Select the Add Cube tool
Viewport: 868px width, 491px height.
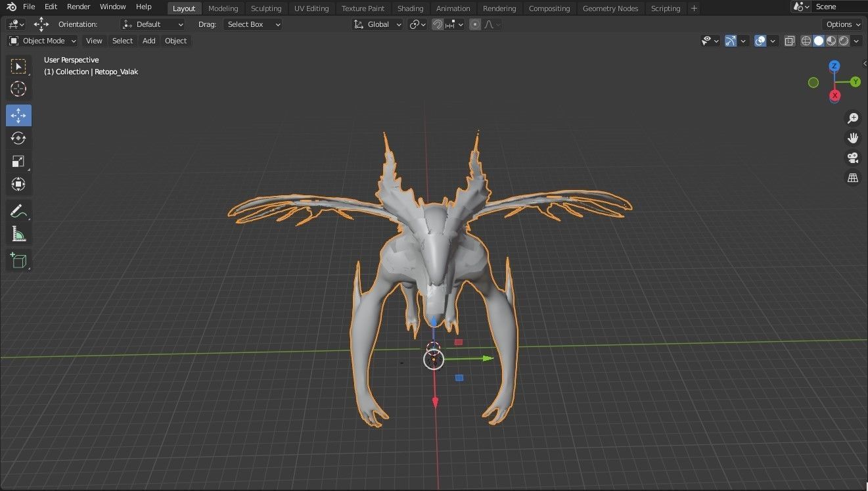pyautogui.click(x=18, y=260)
